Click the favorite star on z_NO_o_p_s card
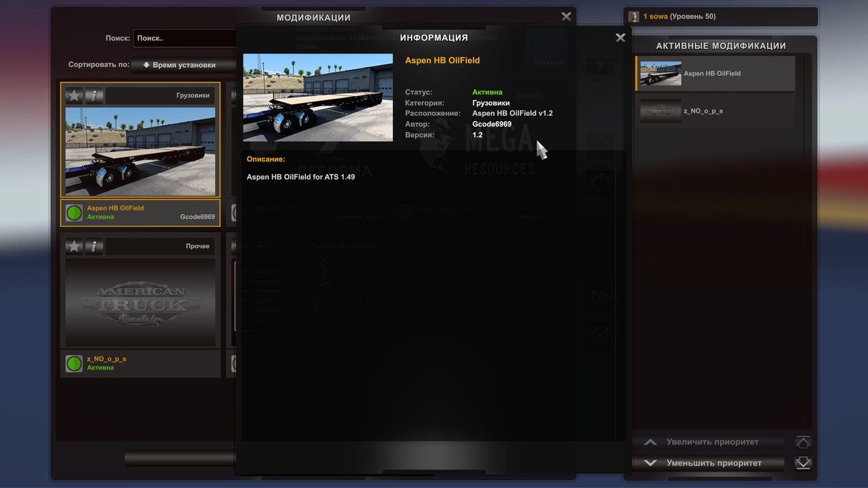The image size is (868, 488). coord(74,246)
